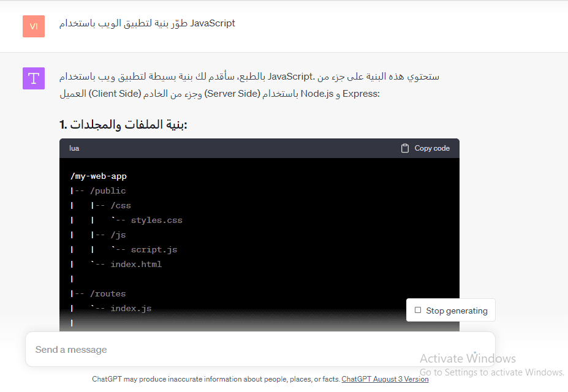568x392 pixels.
Task: Click the lua language label in code header
Action: (x=74, y=148)
